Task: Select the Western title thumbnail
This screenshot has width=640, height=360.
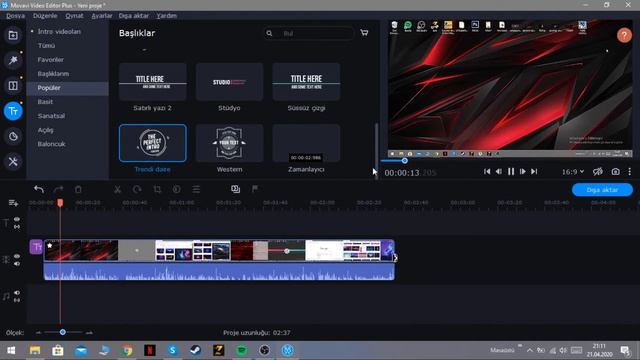Action: [229, 143]
